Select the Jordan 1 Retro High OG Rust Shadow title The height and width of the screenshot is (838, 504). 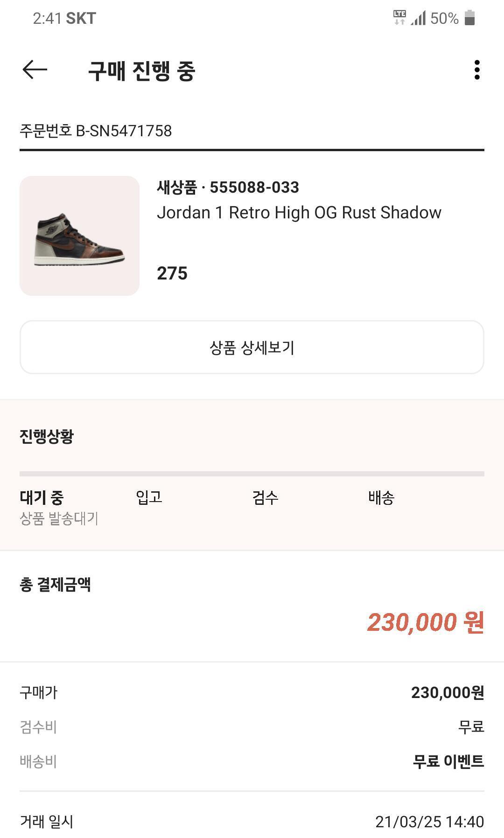[299, 212]
